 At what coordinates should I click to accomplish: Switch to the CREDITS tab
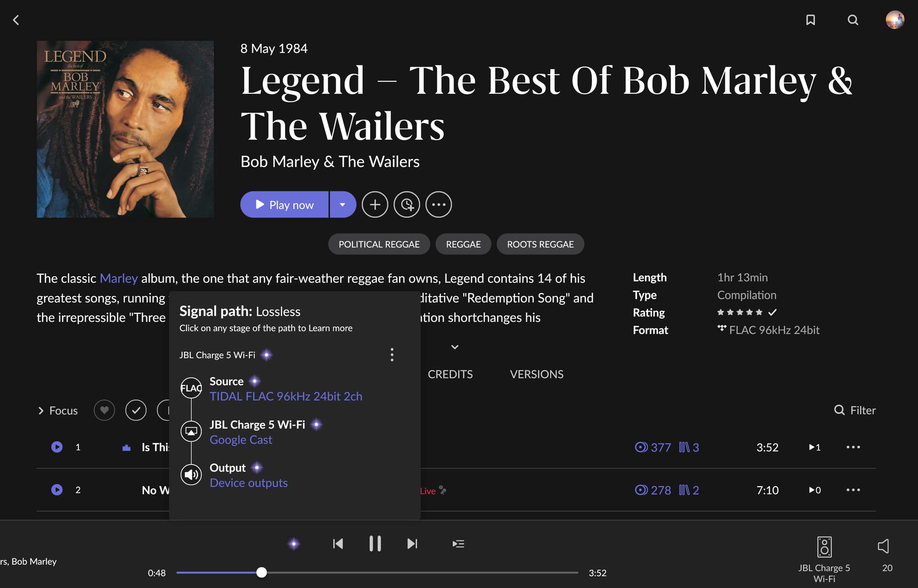coord(450,374)
